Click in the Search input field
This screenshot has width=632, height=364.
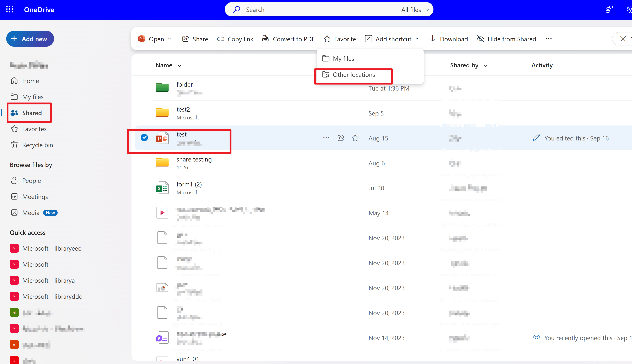point(320,9)
